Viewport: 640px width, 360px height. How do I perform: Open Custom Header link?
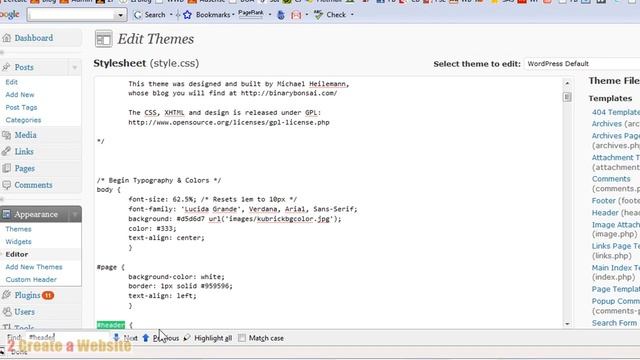coord(31,280)
